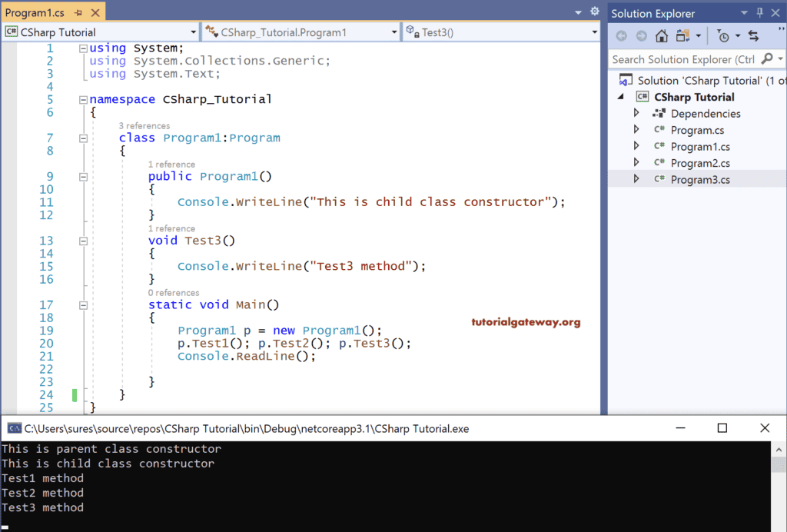Click the Dependencies node icon
Viewport: 787px width, 532px height.
pos(659,113)
